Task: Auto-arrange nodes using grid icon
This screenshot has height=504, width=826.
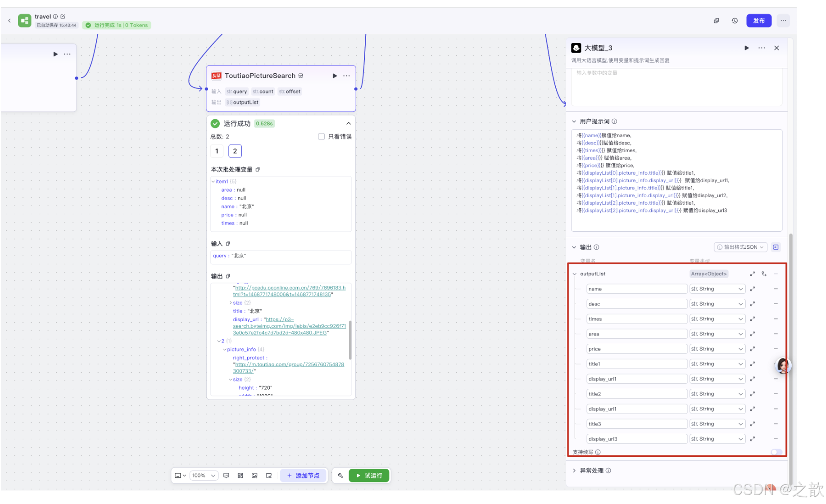Action: pyautogui.click(x=241, y=476)
